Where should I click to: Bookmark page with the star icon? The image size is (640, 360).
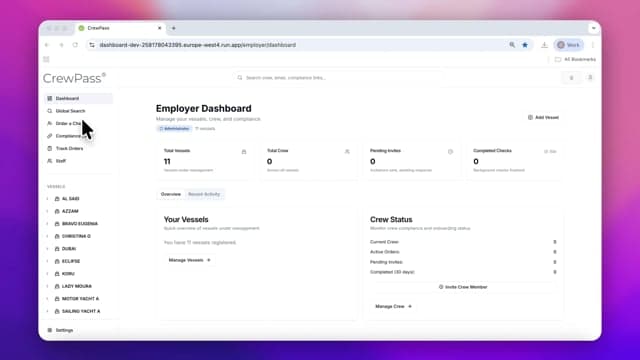pos(525,45)
